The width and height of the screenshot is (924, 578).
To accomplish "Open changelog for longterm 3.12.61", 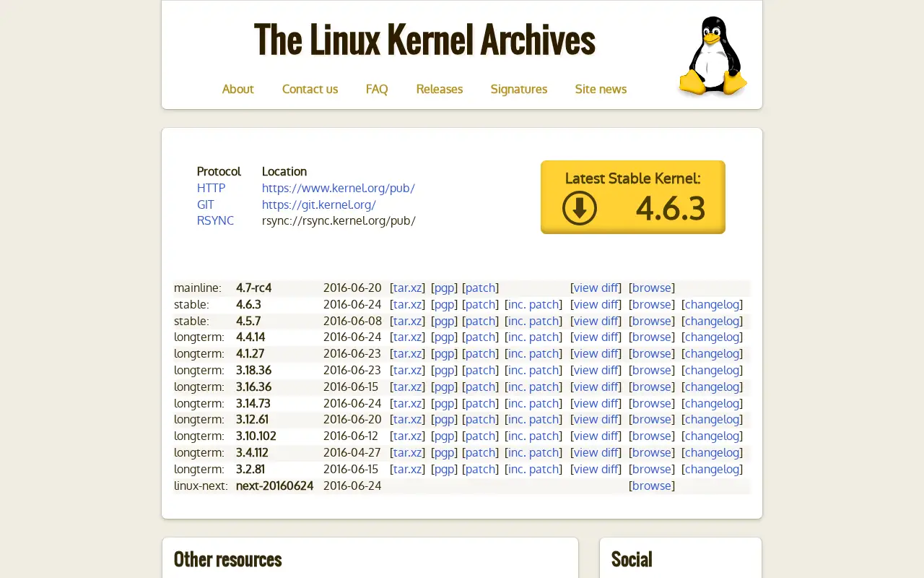I will pos(712,419).
